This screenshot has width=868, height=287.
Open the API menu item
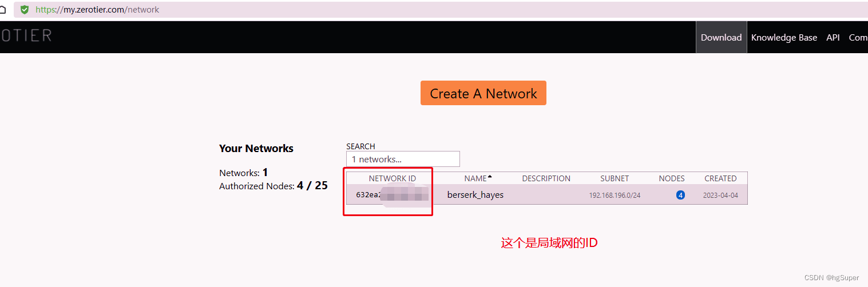click(833, 37)
